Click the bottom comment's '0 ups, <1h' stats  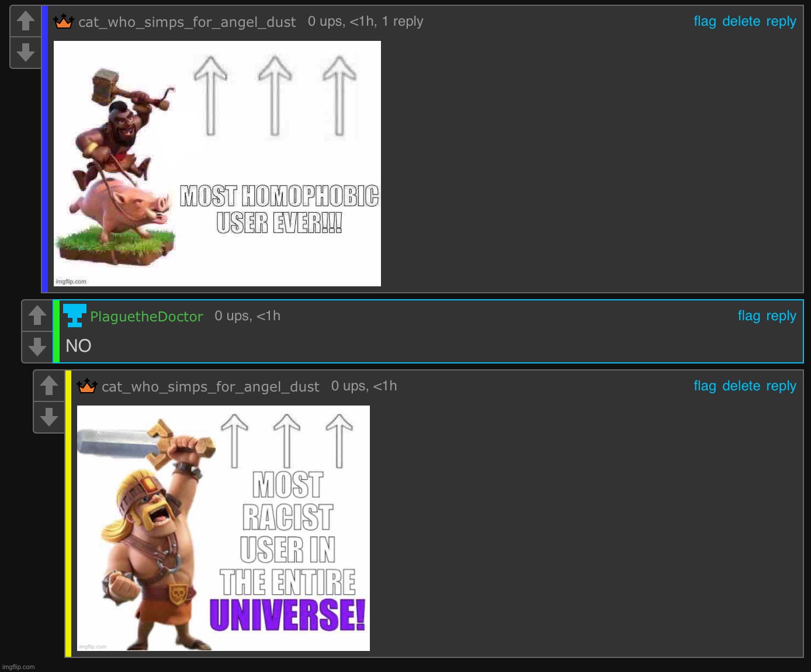click(364, 386)
